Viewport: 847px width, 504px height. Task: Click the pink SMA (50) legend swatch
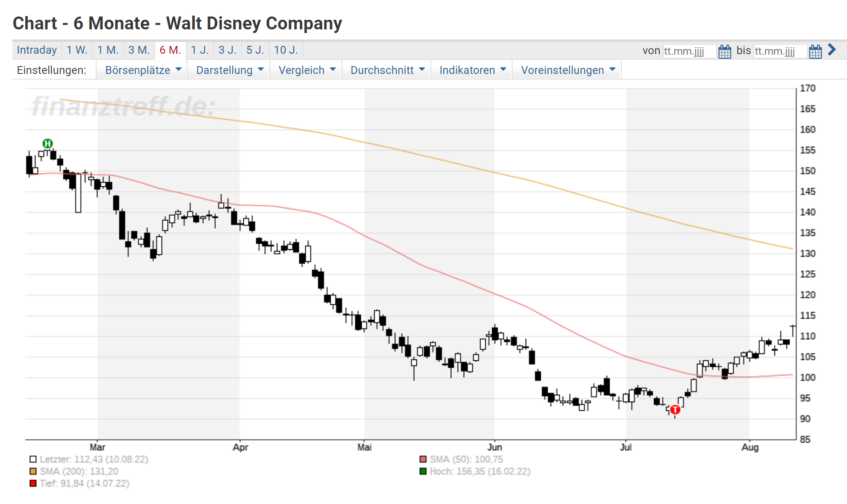423,459
